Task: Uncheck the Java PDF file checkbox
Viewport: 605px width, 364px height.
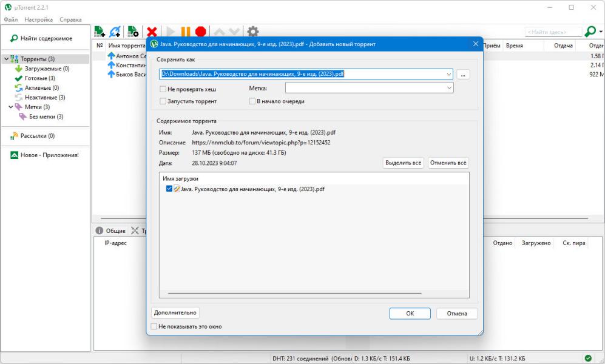Action: click(x=169, y=189)
